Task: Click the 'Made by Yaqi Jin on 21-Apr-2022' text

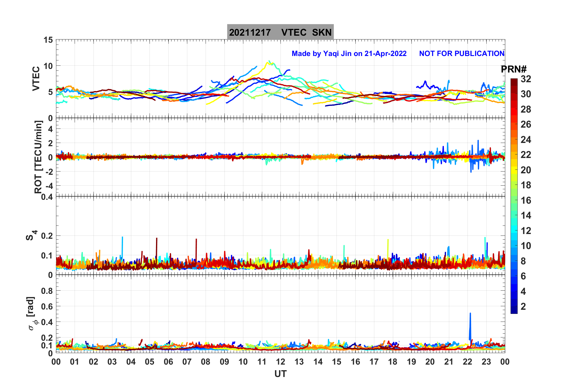Action: pyautogui.click(x=349, y=54)
